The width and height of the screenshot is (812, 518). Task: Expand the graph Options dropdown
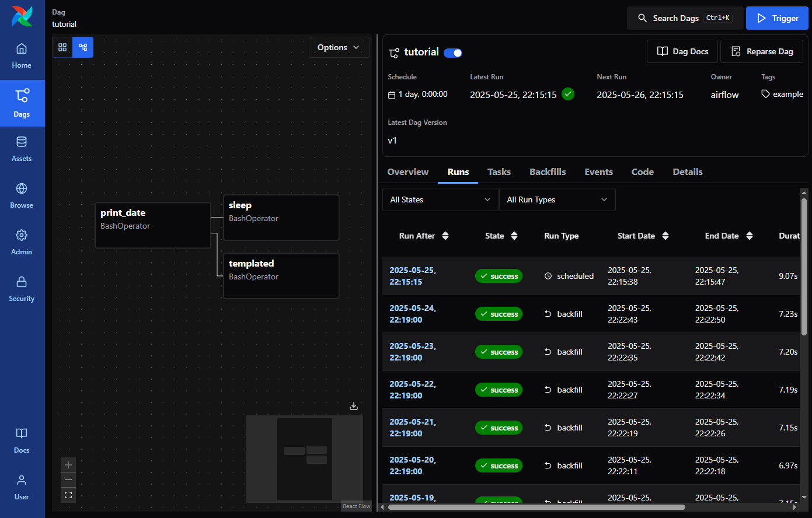[x=339, y=47]
